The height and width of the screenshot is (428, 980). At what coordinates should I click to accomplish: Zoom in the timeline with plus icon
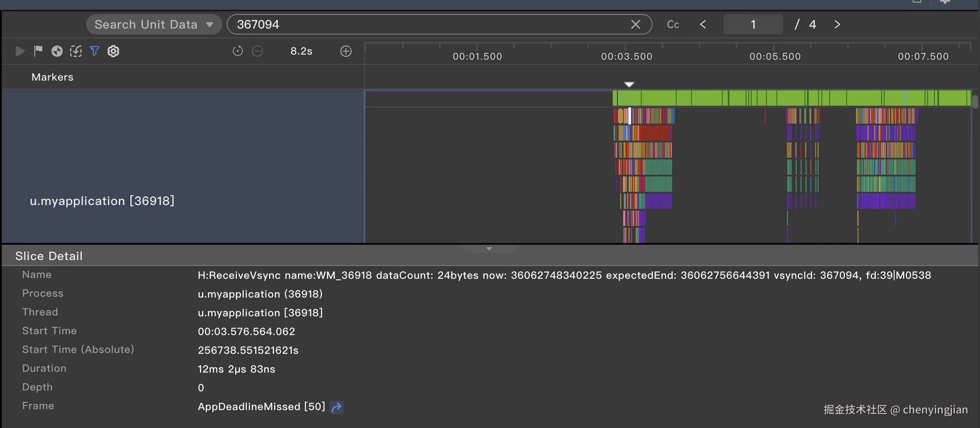346,51
